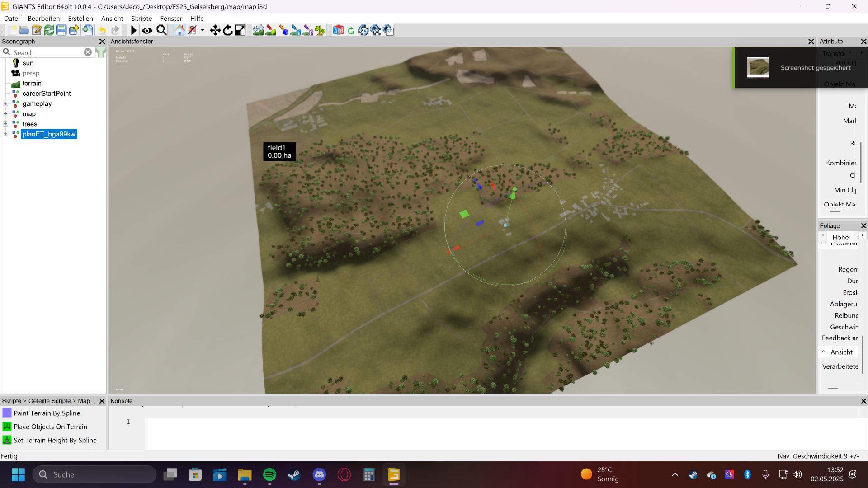868x488 pixels.
Task: Activate terrain detail paint icon with blue cube
Action: tap(283, 30)
